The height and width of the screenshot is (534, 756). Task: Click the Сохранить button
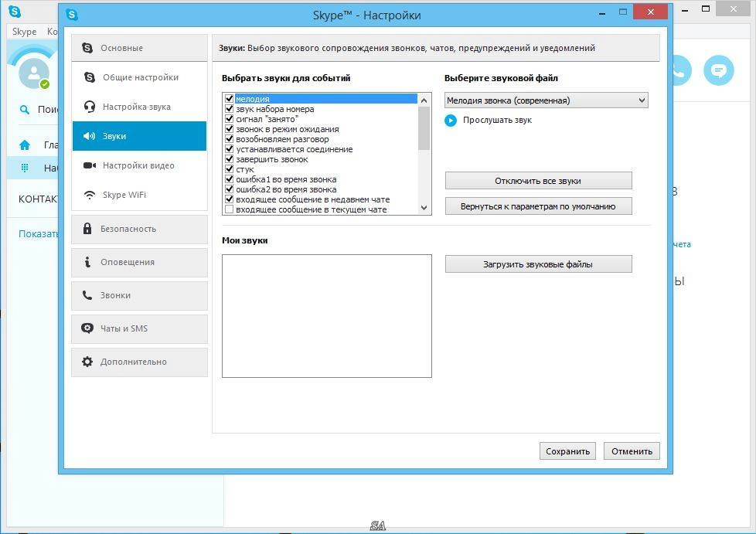pos(567,451)
